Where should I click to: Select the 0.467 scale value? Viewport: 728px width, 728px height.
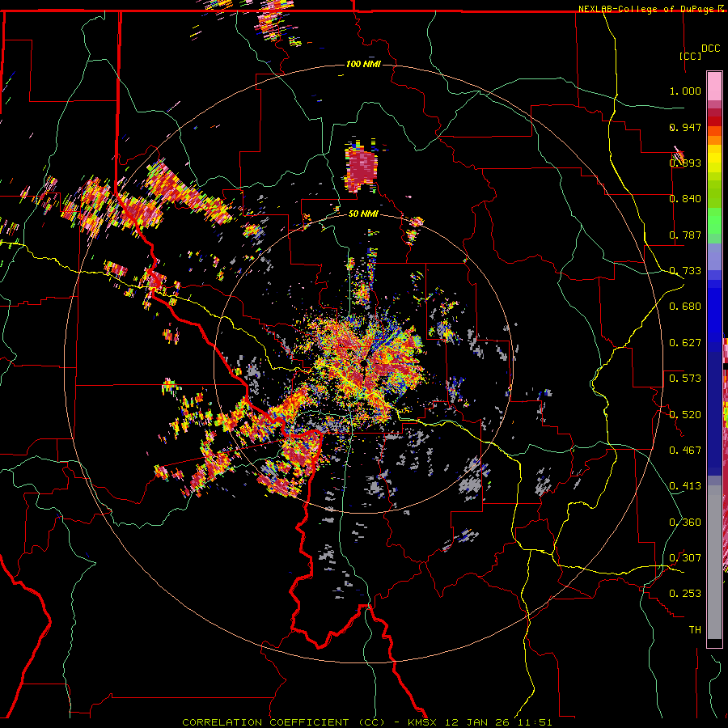tap(685, 451)
